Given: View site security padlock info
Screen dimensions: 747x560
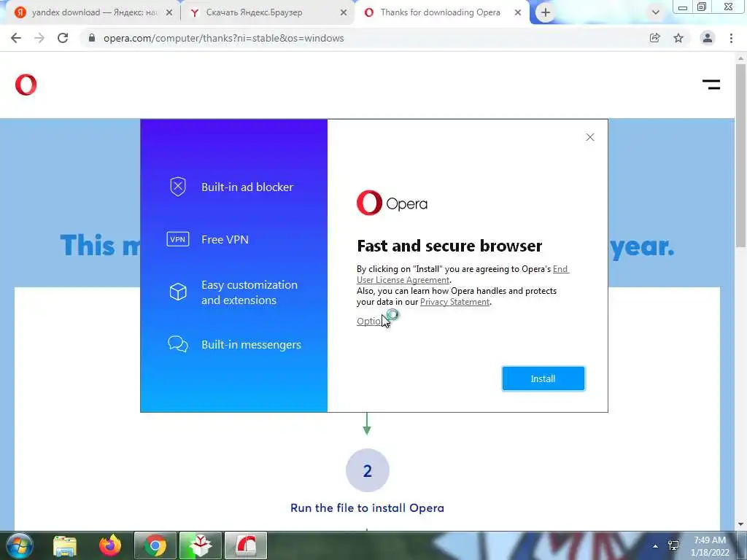Looking at the screenshot, I should click(92, 38).
